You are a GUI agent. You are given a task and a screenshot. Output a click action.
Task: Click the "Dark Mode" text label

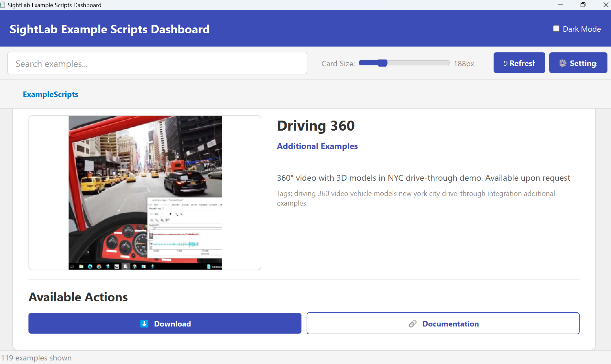[x=582, y=29]
